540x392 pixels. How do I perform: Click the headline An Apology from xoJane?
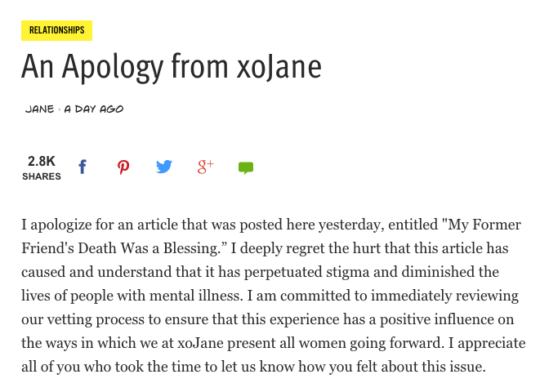(171, 66)
